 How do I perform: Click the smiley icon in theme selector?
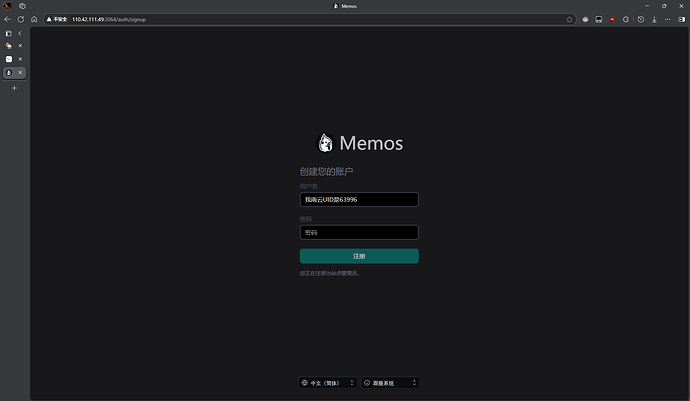(x=367, y=383)
